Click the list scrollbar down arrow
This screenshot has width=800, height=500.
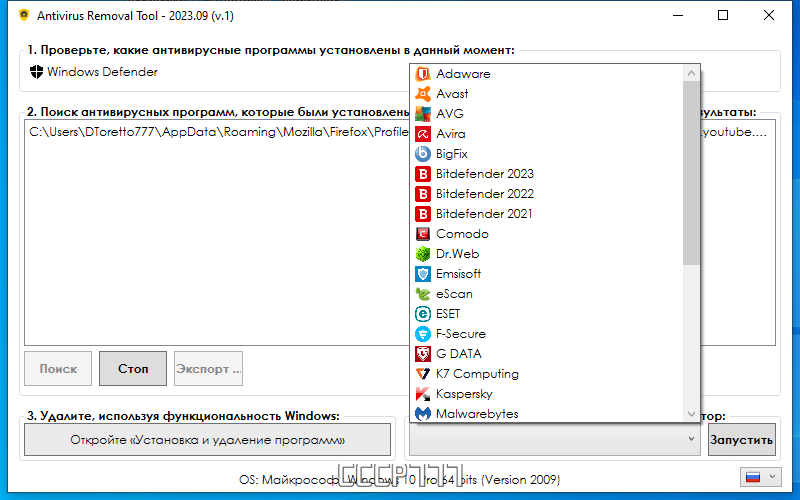[x=691, y=414]
